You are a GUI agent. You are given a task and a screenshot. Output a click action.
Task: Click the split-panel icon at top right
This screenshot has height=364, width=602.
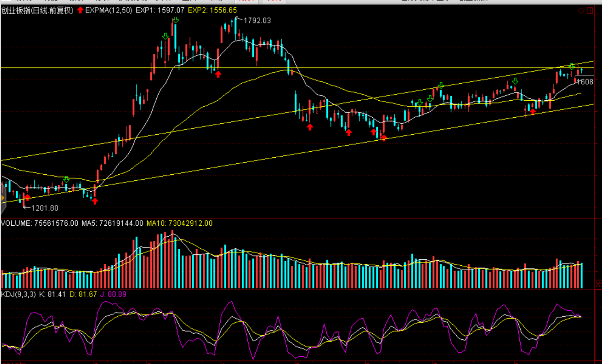(590, 11)
